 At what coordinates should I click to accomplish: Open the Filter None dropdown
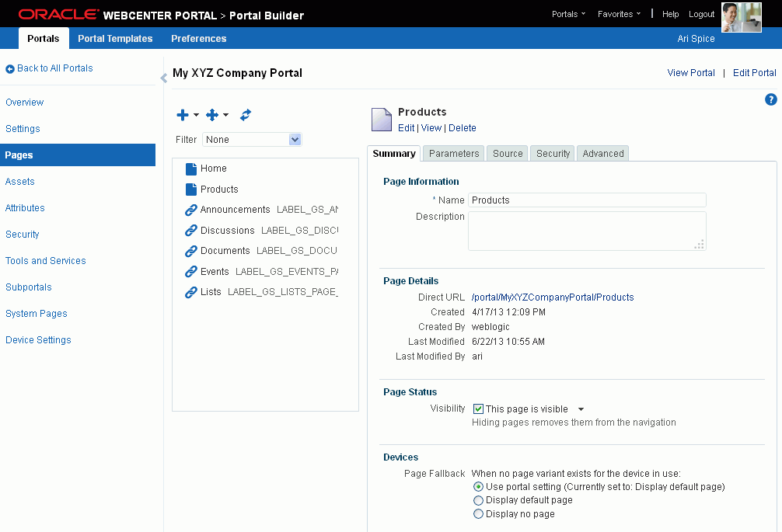pyautogui.click(x=252, y=140)
